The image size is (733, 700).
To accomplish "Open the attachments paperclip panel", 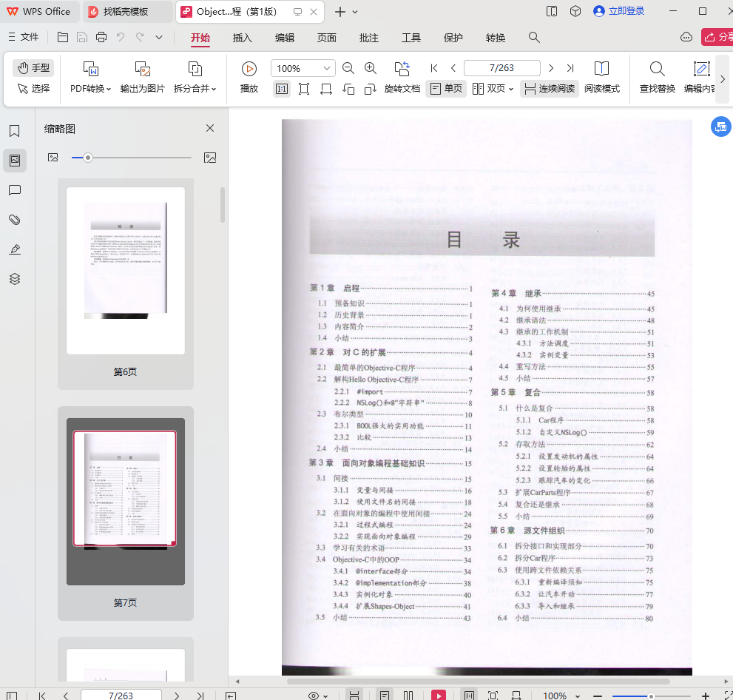I will click(14, 220).
